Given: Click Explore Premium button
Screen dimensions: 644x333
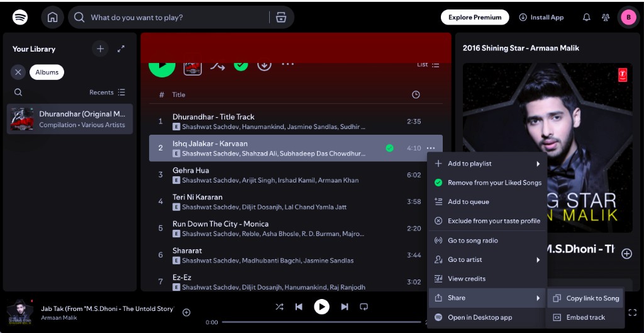Looking at the screenshot, I should point(475,17).
